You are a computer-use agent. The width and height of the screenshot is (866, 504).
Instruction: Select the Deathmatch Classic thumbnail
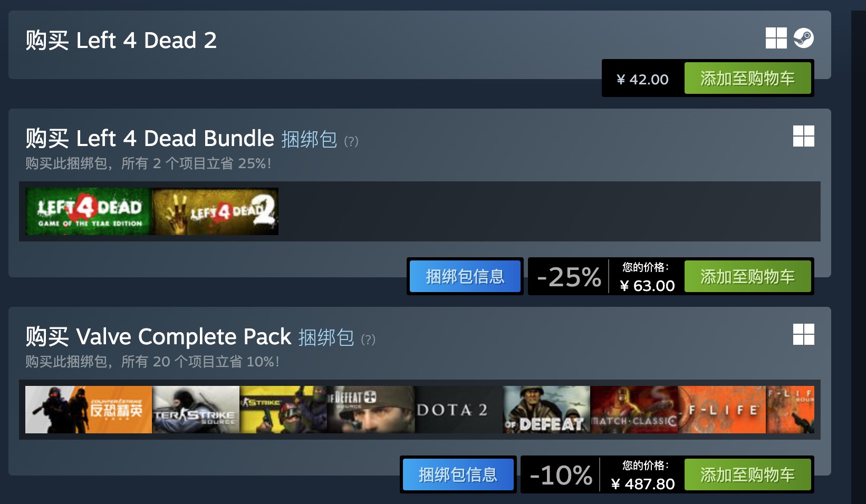[x=634, y=410]
